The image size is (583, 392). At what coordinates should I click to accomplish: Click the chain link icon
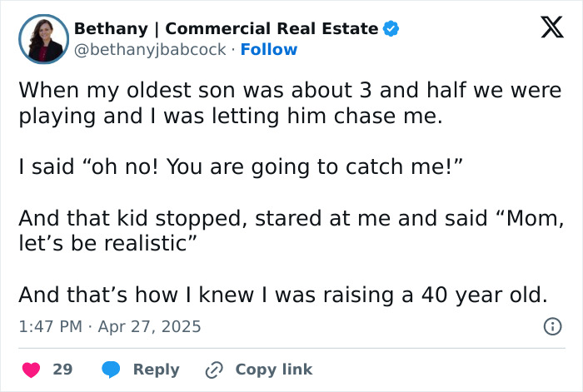pos(214,369)
